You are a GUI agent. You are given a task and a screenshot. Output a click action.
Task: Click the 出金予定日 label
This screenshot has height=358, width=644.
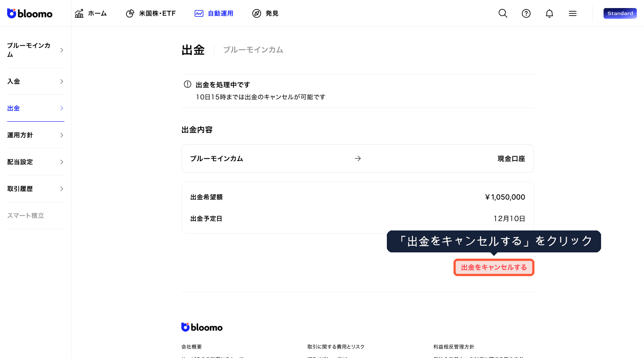tap(206, 219)
